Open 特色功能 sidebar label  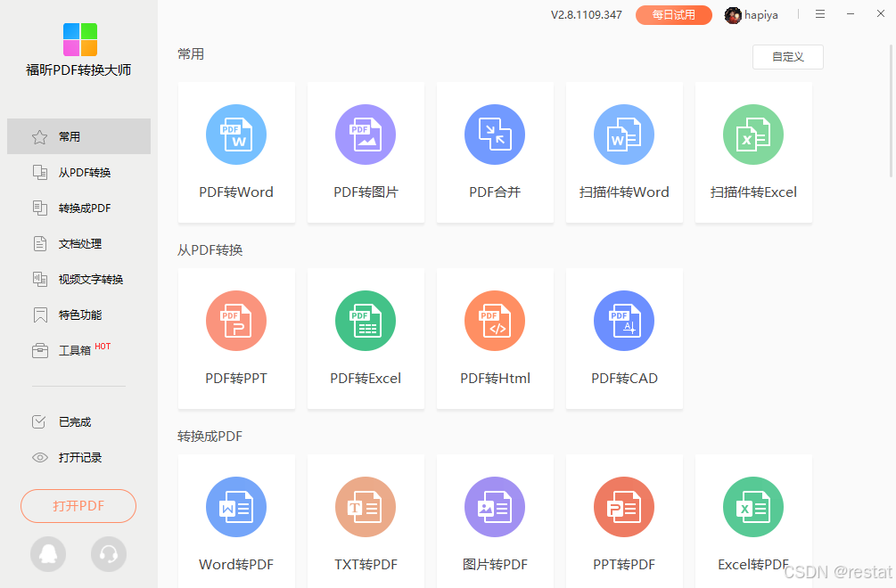[80, 315]
